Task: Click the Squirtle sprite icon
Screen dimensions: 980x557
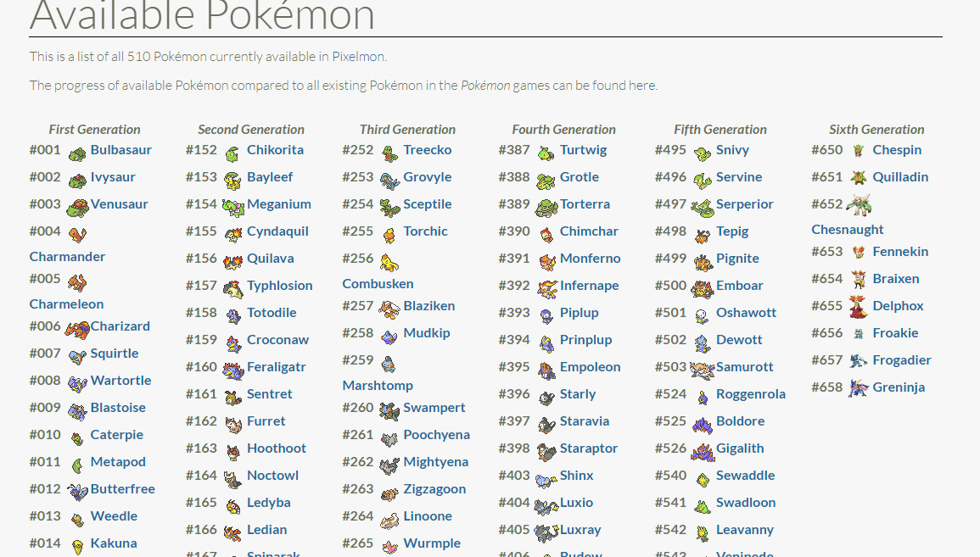Action: (x=77, y=356)
